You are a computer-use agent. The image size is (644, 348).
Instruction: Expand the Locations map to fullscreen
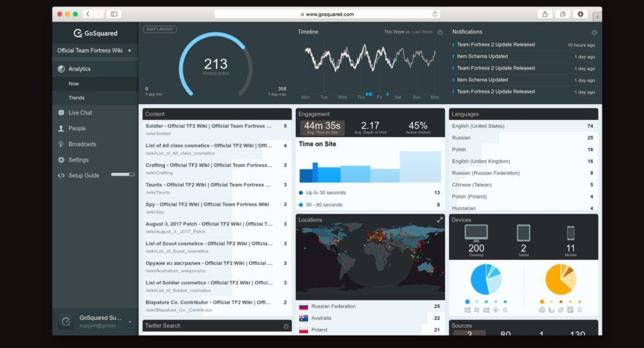(440, 220)
